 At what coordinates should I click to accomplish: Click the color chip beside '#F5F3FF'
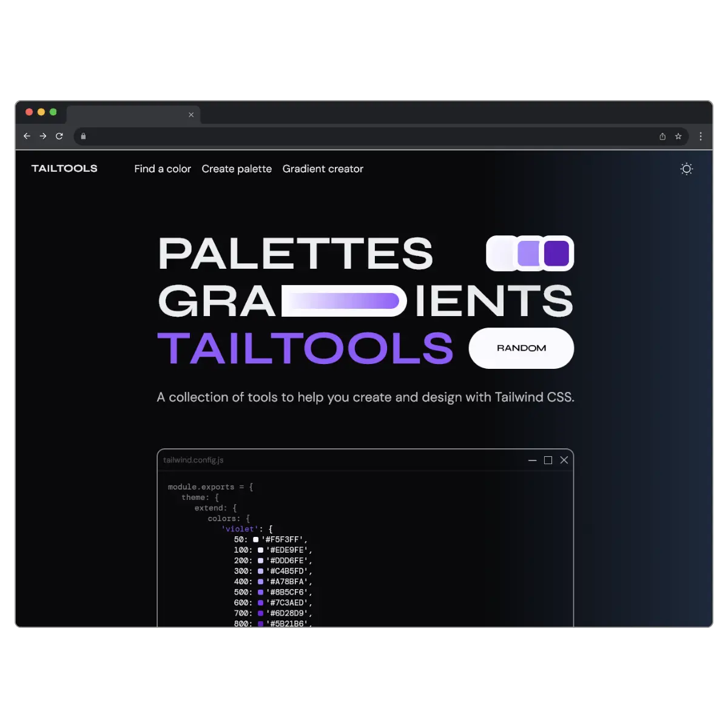point(256,539)
